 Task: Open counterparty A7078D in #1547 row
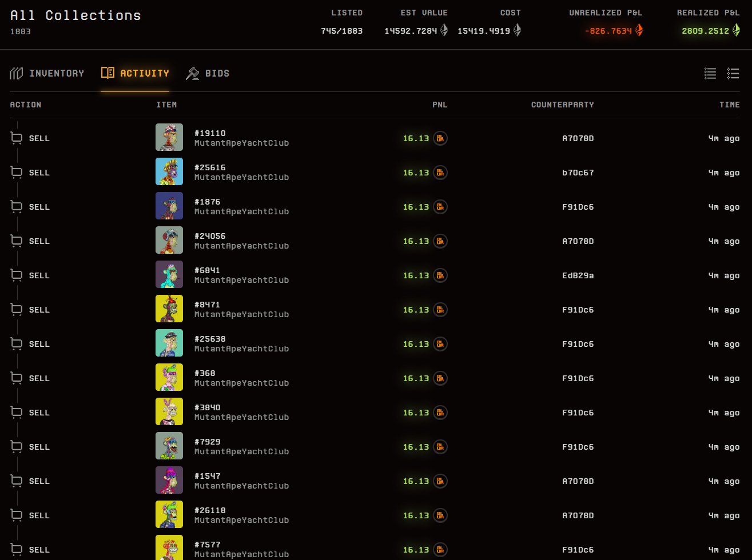[x=578, y=481]
